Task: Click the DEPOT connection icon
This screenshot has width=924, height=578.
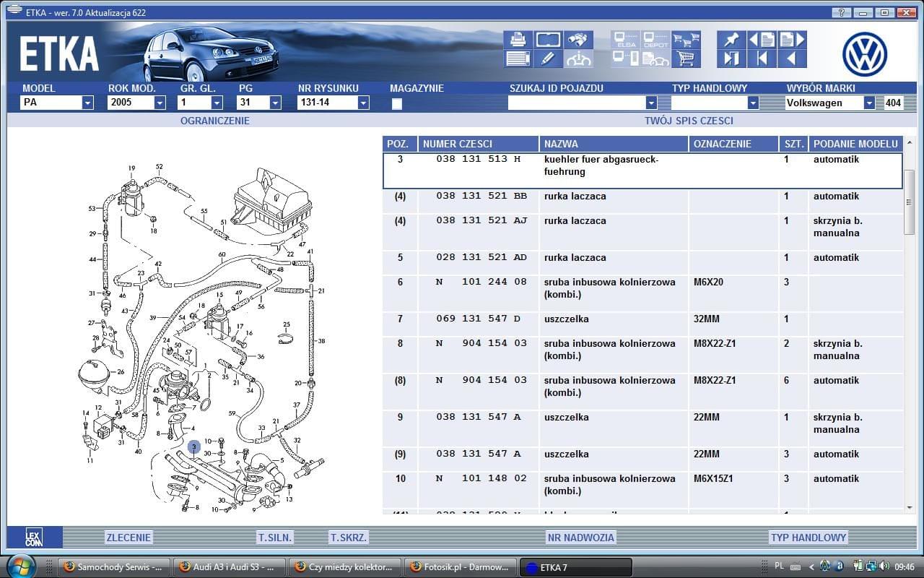Action: pos(655,40)
